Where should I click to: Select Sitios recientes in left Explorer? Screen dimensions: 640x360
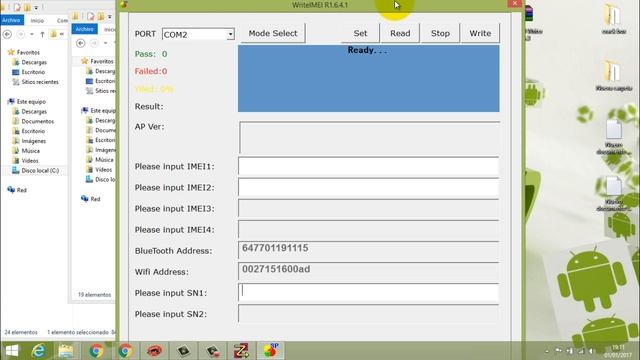40,82
